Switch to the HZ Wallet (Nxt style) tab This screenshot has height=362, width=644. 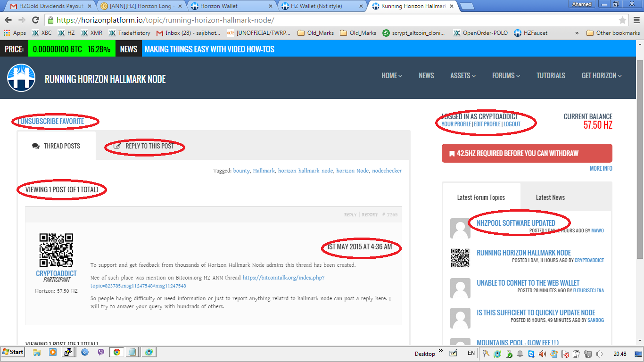pyautogui.click(x=322, y=6)
